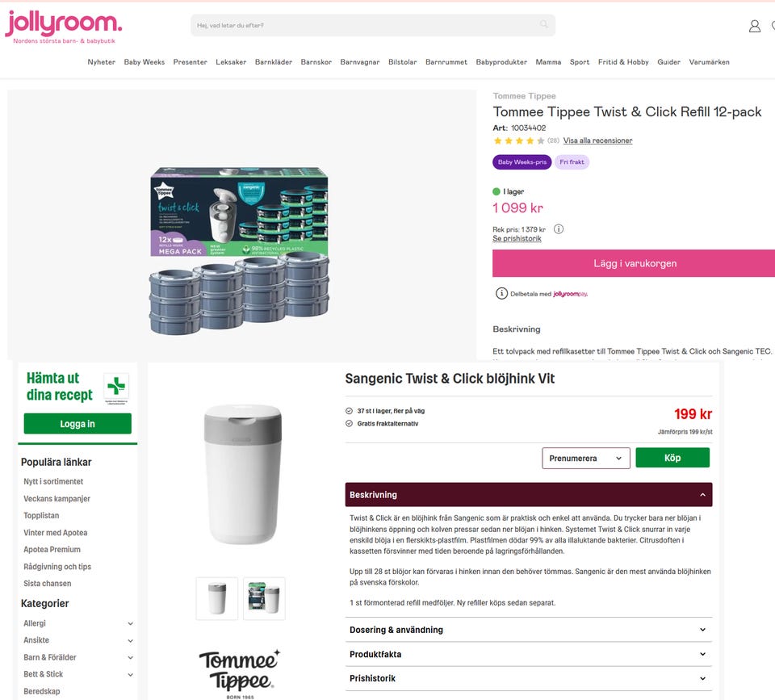
Task: Click the jollyroom logo
Action: click(63, 27)
